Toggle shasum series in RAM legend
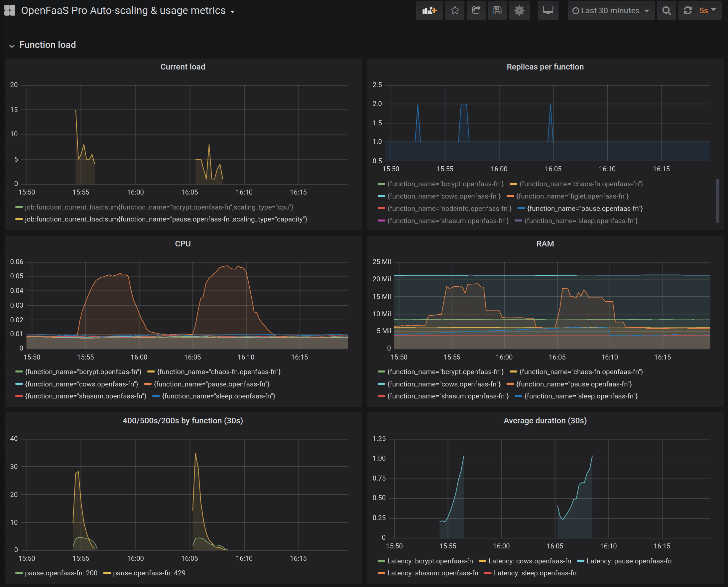Viewport: 728px width, 587px height. (x=448, y=396)
